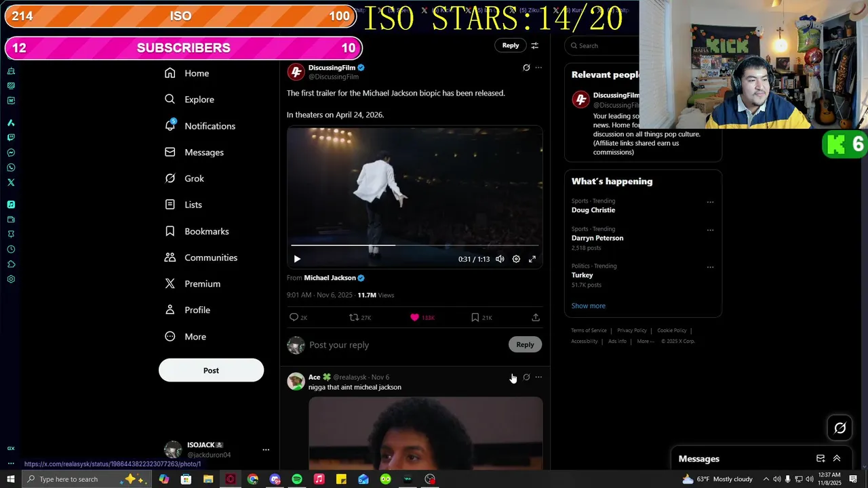Screen dimensions: 868x488
Task: Repost the Michael Jackson trailer post
Action: coord(353,317)
